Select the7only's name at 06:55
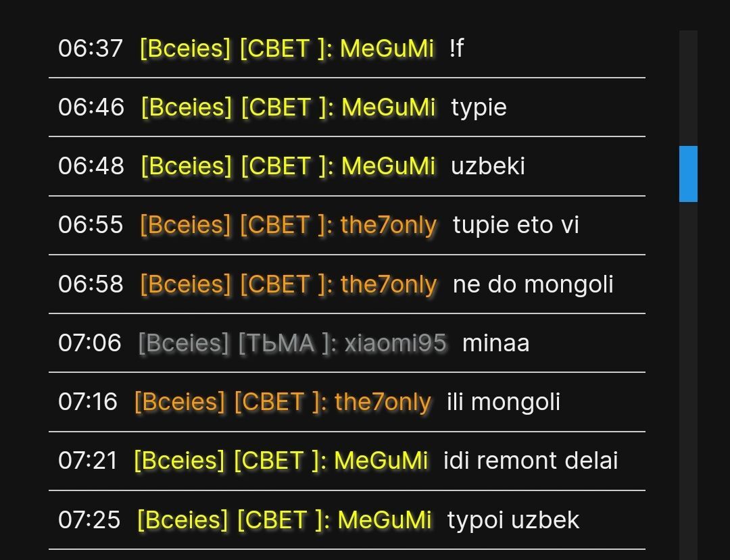This screenshot has height=560, width=730. [x=388, y=225]
